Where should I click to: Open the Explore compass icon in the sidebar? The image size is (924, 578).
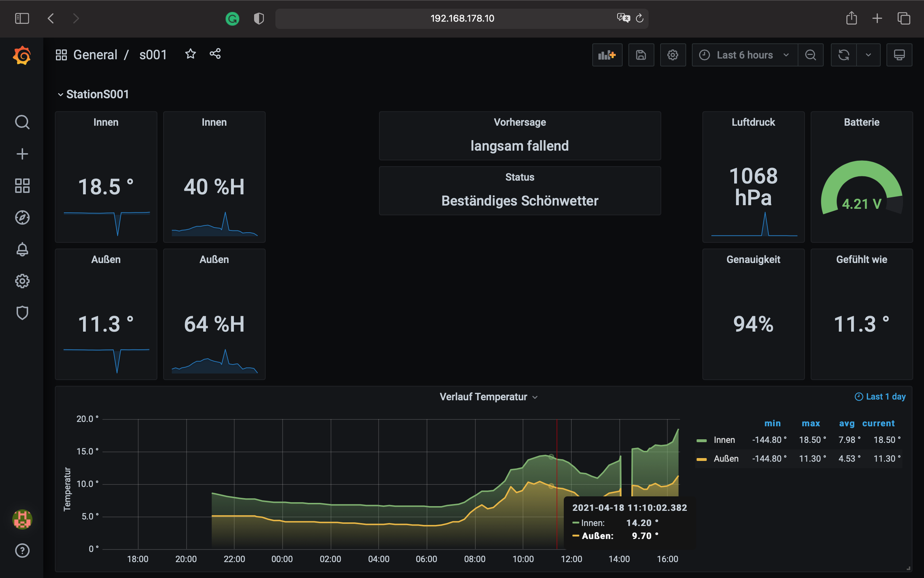pyautogui.click(x=22, y=218)
